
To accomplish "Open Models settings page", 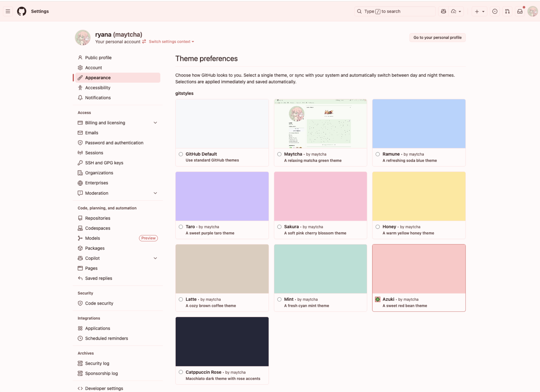I will coord(93,238).
